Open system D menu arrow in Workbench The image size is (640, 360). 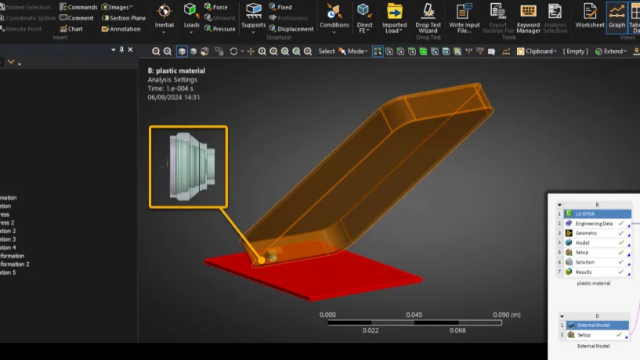tap(562, 316)
